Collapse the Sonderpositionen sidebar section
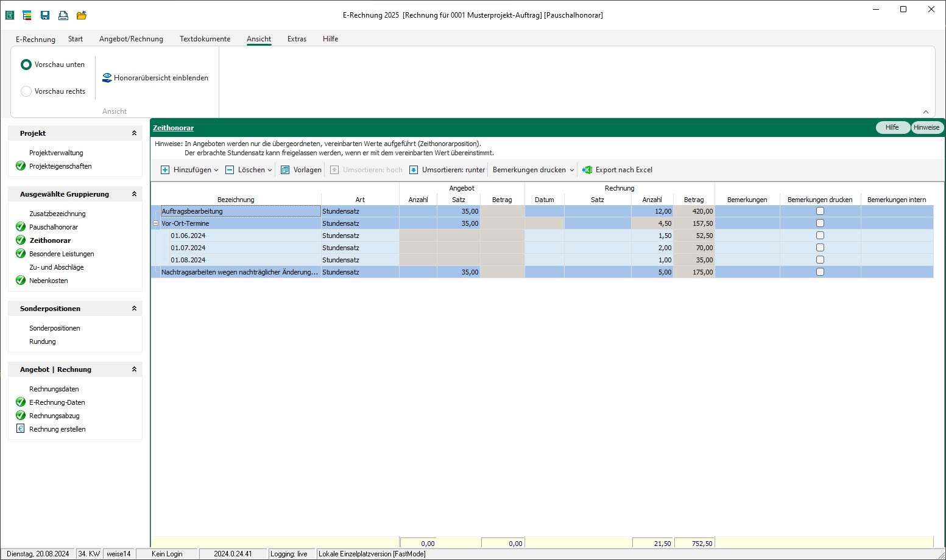946x560 pixels. point(134,309)
